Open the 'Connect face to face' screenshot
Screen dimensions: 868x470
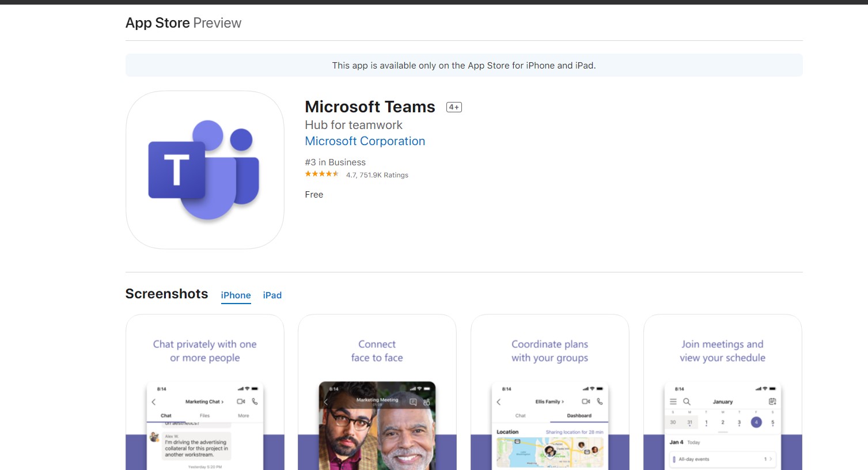pos(377,392)
